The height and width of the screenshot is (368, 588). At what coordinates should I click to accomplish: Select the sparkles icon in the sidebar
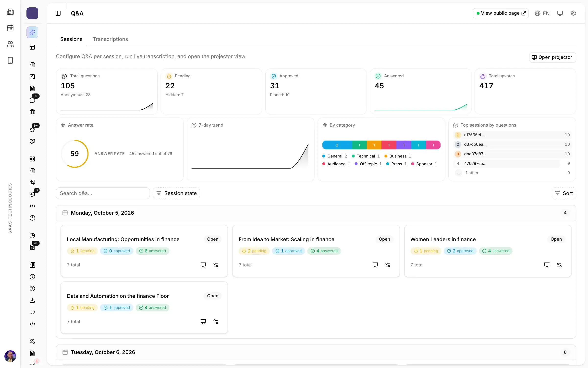(32, 32)
